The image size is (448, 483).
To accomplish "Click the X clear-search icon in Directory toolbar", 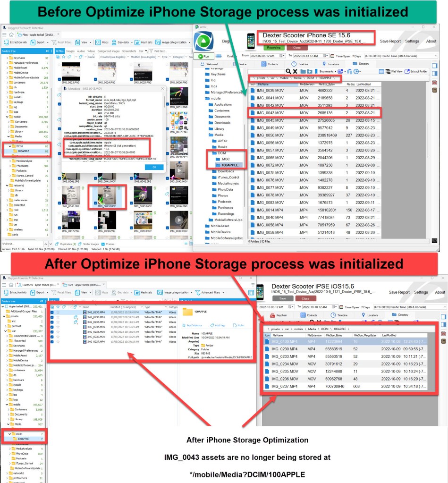I will 296,71.
